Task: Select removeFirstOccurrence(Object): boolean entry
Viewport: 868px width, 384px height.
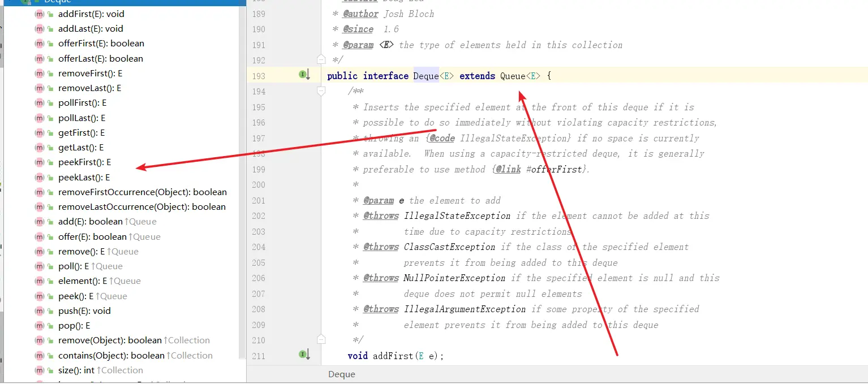Action: point(143,192)
